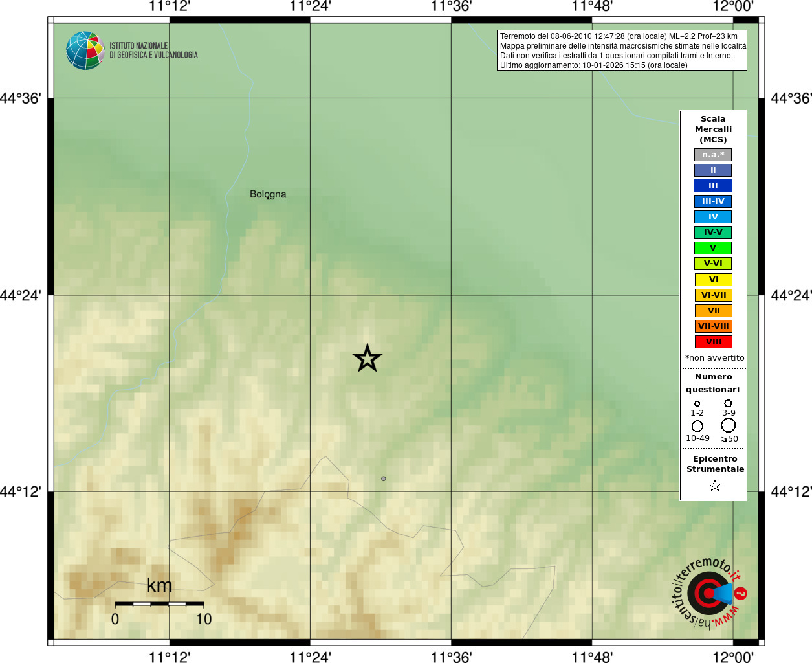
Task: Click the top 12°00' longitude label
Action: (x=733, y=6)
